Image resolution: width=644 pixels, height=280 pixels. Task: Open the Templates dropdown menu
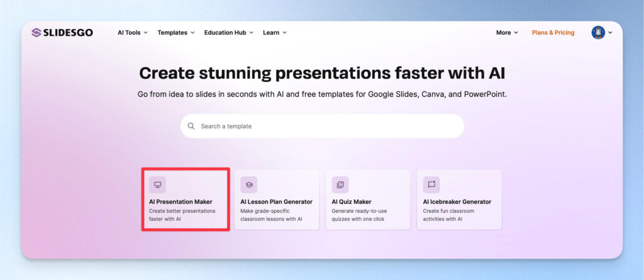[175, 33]
